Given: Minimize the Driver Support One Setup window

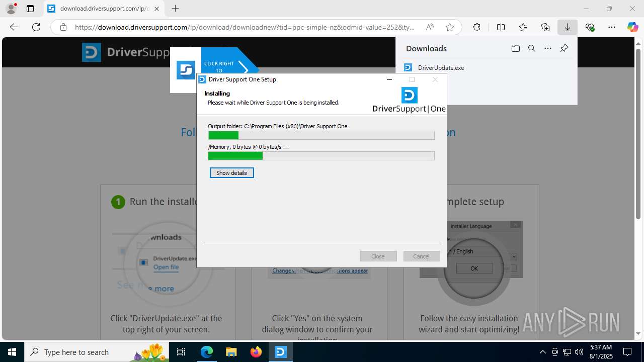Looking at the screenshot, I should [389, 79].
